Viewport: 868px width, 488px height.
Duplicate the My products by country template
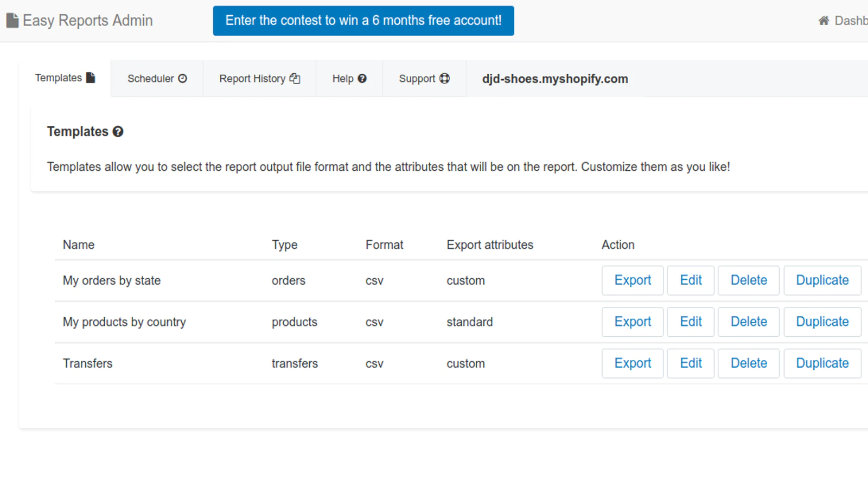[822, 322]
